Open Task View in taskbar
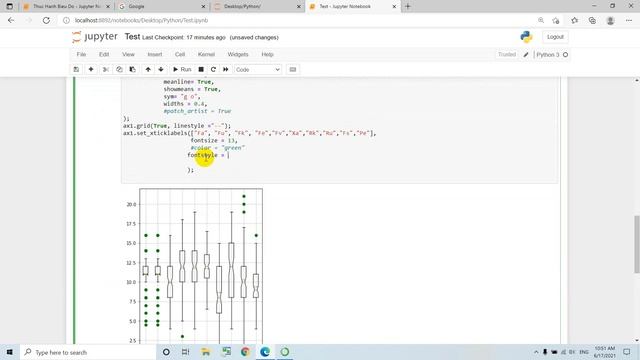The image size is (640, 360). coord(185,352)
